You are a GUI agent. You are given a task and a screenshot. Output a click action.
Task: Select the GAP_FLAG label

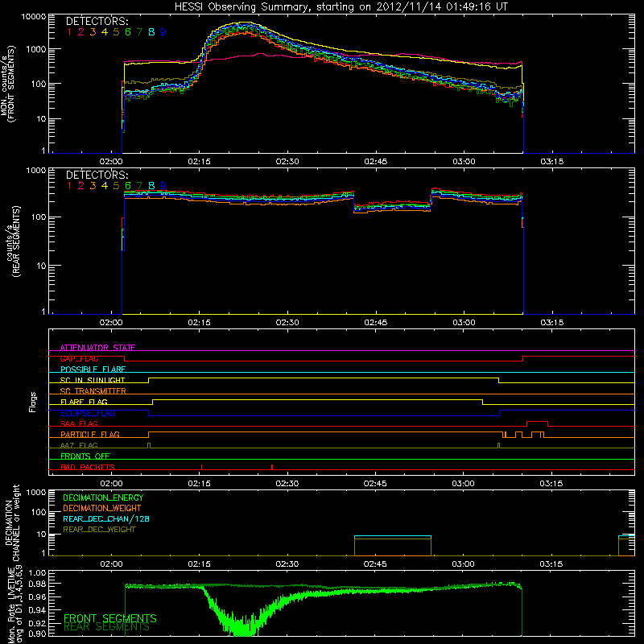pyautogui.click(x=79, y=358)
